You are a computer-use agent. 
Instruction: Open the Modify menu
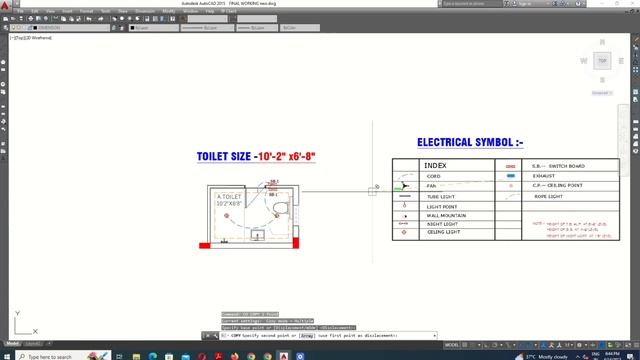point(169,11)
